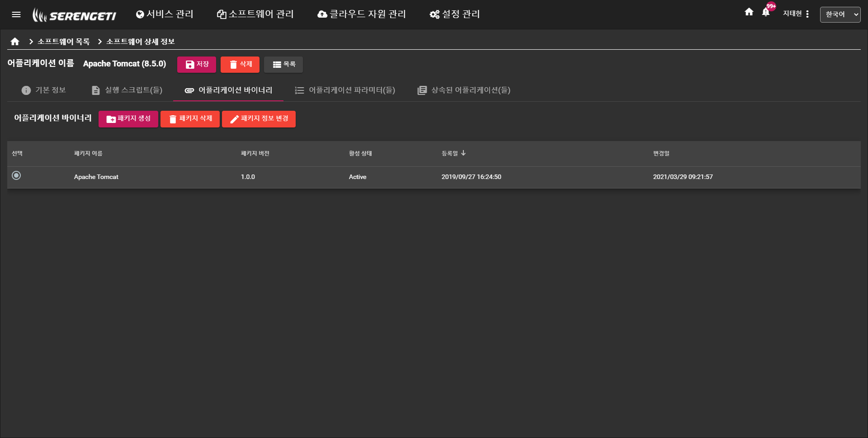Click 소프트웨어 상세 정보 breadcrumb

click(x=140, y=42)
